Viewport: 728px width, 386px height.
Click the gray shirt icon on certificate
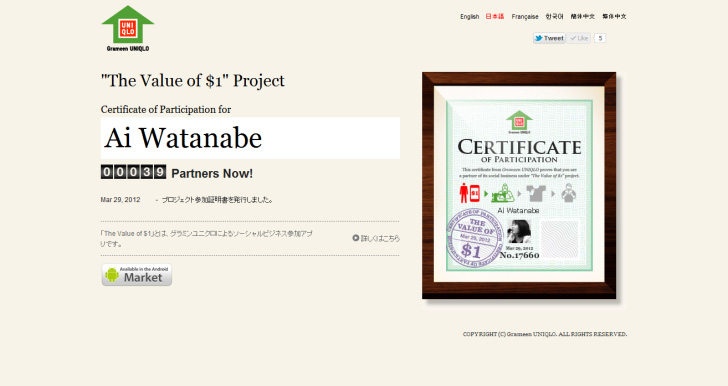tap(536, 193)
